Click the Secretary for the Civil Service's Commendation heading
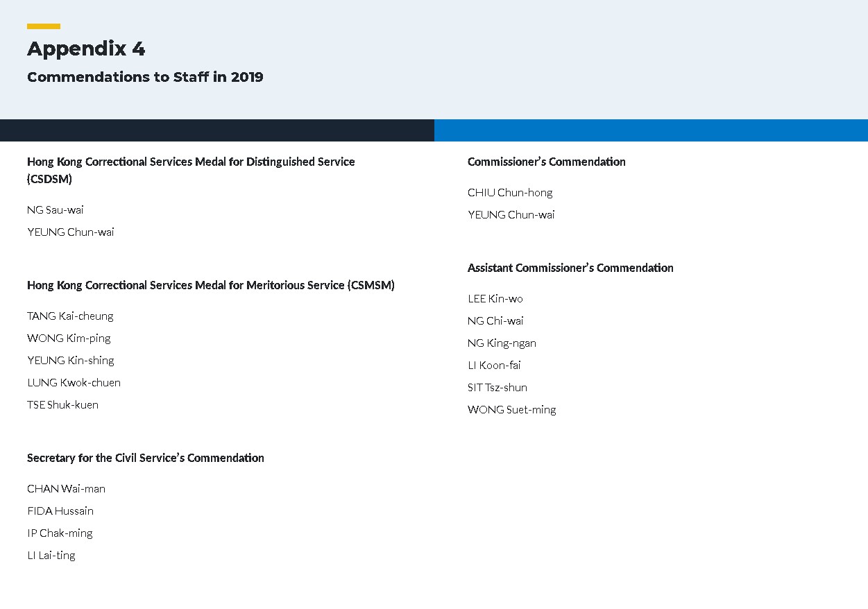Viewport: 868px width, 609px height. pyautogui.click(x=146, y=458)
